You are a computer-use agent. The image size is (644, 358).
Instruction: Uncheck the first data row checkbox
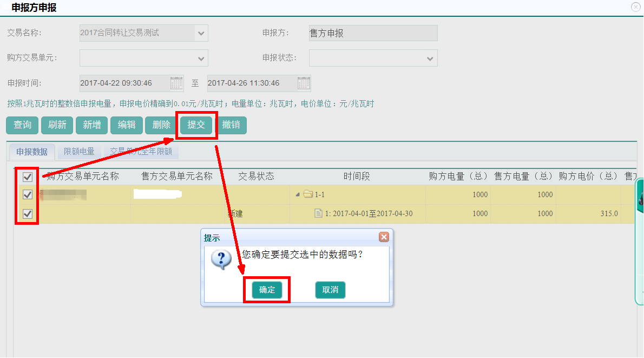28,194
